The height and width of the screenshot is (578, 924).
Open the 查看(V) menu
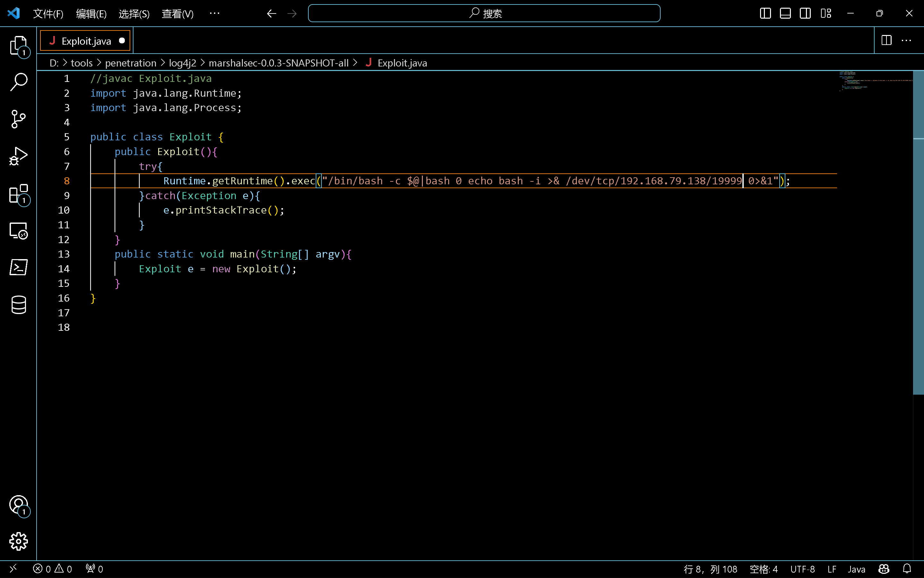(x=177, y=14)
